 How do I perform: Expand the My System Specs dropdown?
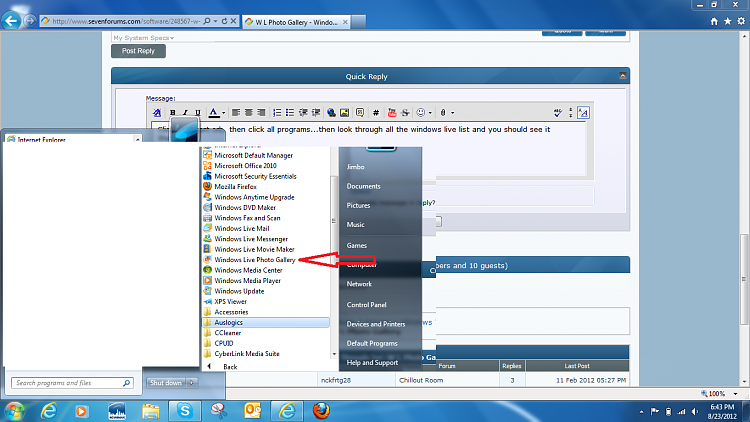pyautogui.click(x=143, y=38)
